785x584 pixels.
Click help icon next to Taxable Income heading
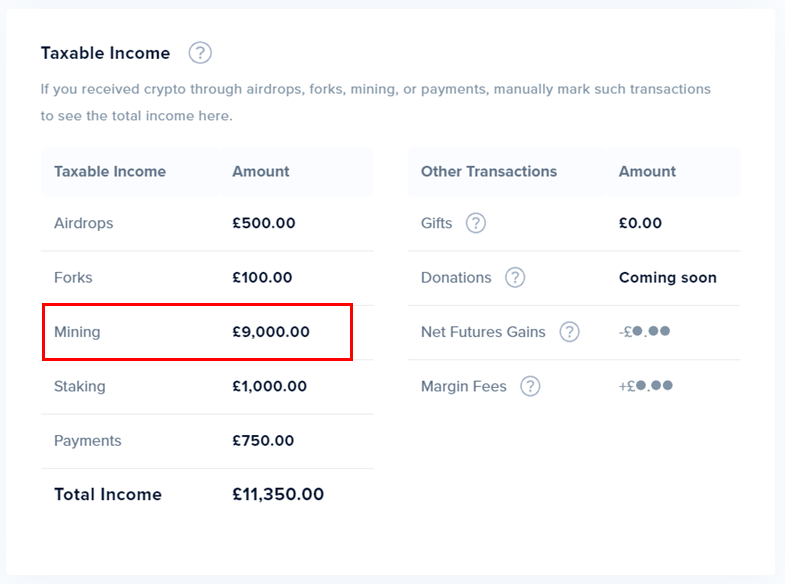(x=200, y=53)
